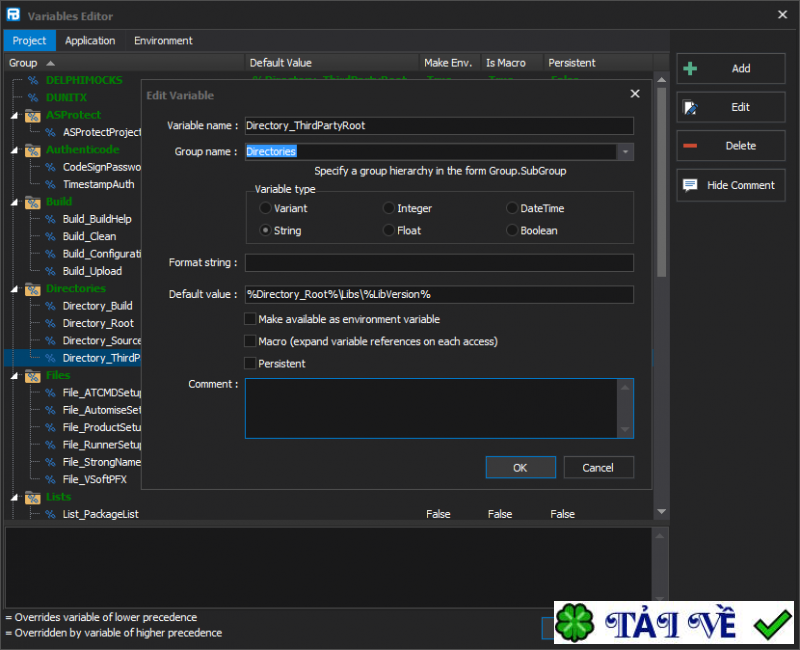Enable Make available as environment variable
This screenshot has height=650, width=800.
tap(250, 320)
